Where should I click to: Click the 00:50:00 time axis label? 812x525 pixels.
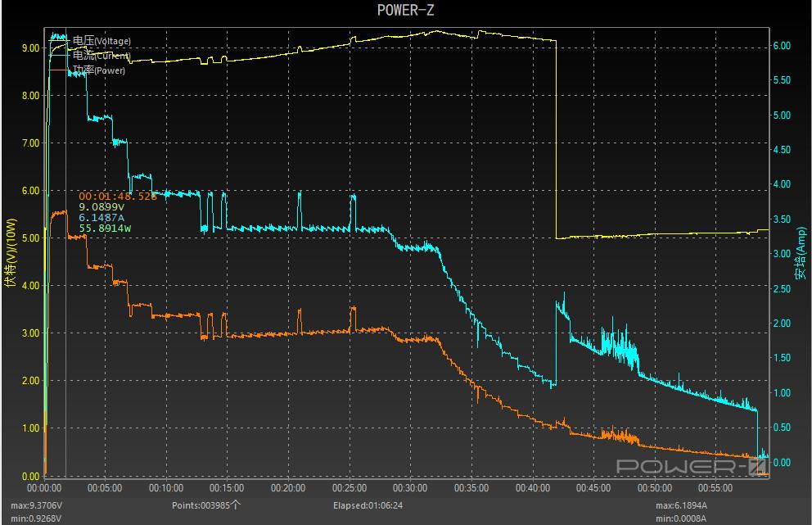point(655,488)
